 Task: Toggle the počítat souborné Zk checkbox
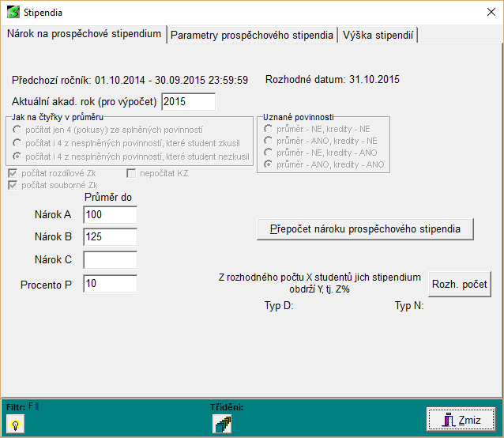click(13, 185)
